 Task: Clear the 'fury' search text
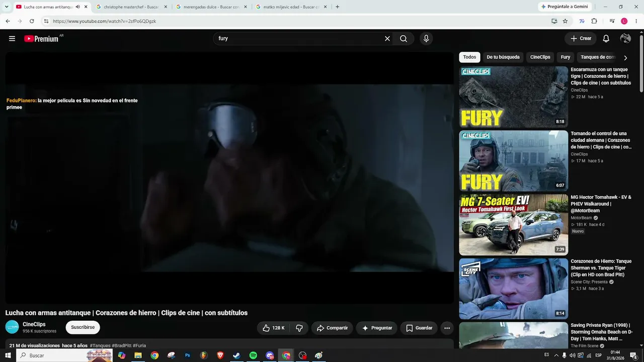pyautogui.click(x=387, y=39)
